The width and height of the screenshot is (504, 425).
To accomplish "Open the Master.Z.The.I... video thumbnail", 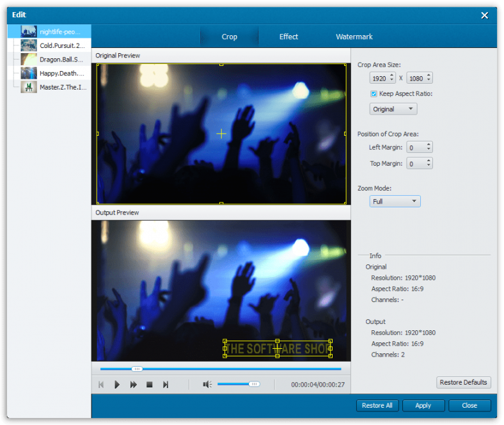I will [x=29, y=87].
